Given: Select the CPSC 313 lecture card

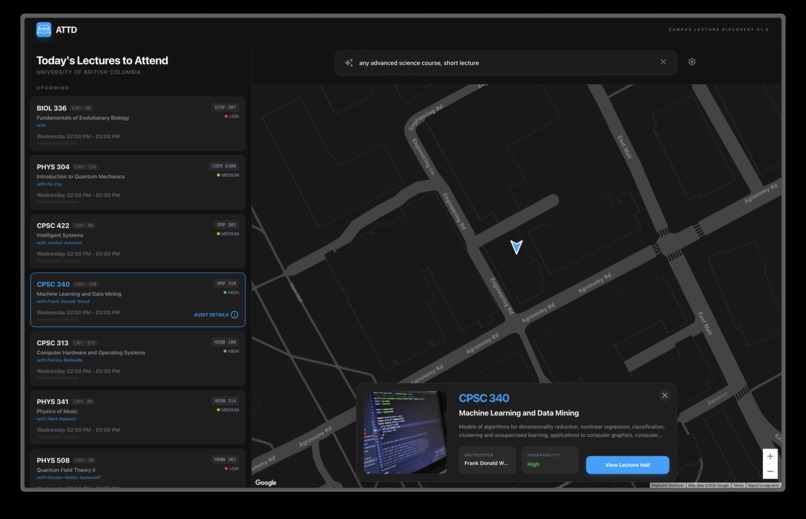Looking at the screenshot, I should (138, 358).
